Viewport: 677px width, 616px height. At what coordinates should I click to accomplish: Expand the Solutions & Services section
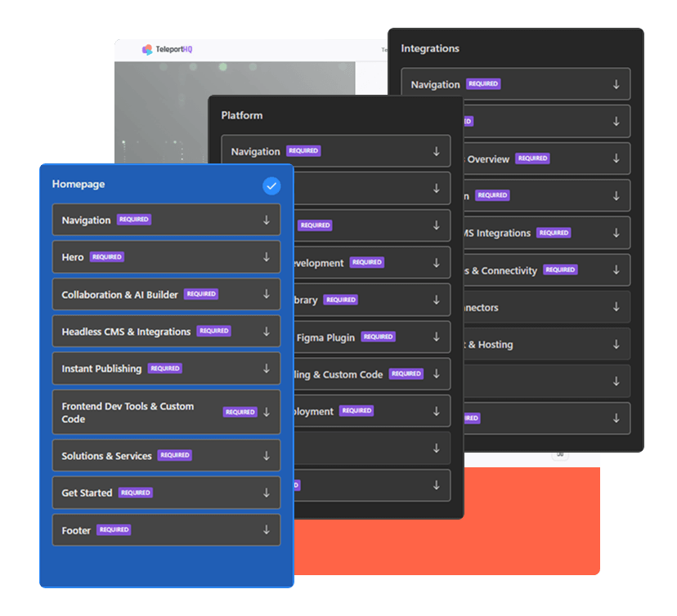pyautogui.click(x=166, y=455)
